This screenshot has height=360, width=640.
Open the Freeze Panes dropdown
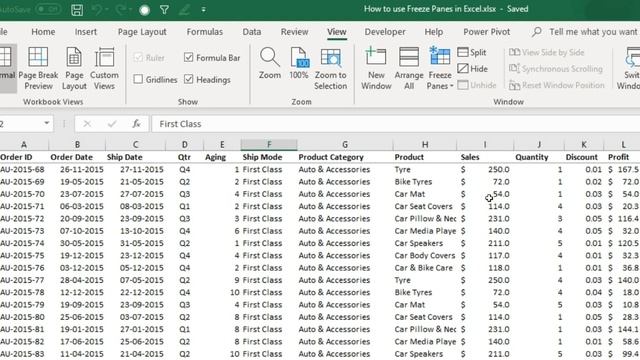tap(440, 68)
